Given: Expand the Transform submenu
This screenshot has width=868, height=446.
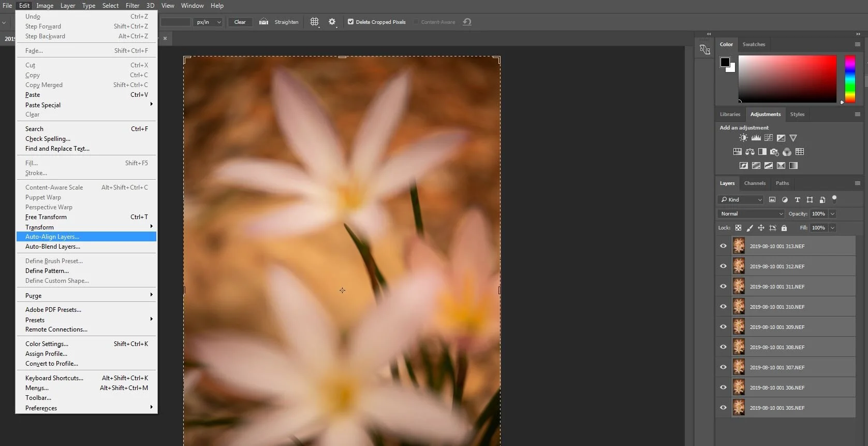Looking at the screenshot, I should (86, 227).
